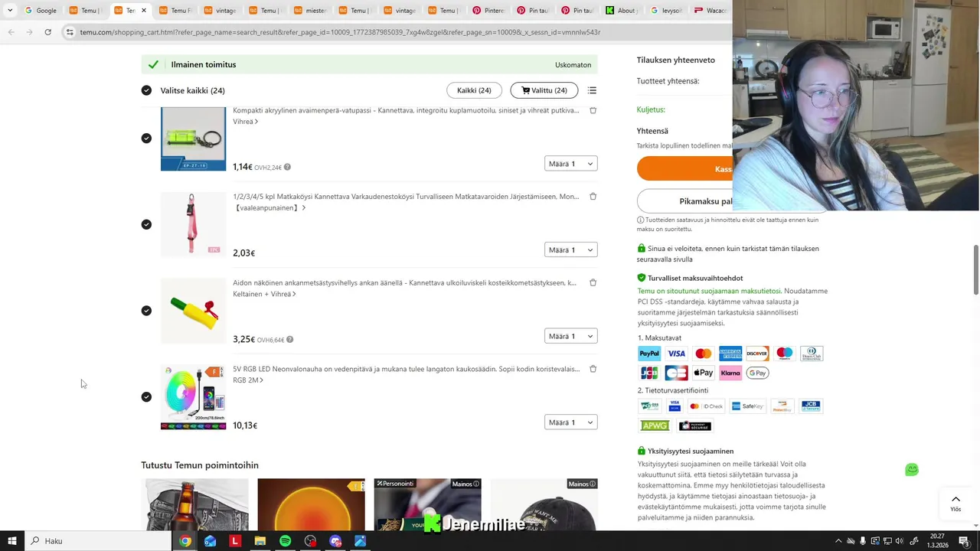This screenshot has width=980, height=551.
Task: Switch to the Wacaco tab
Action: tap(710, 11)
